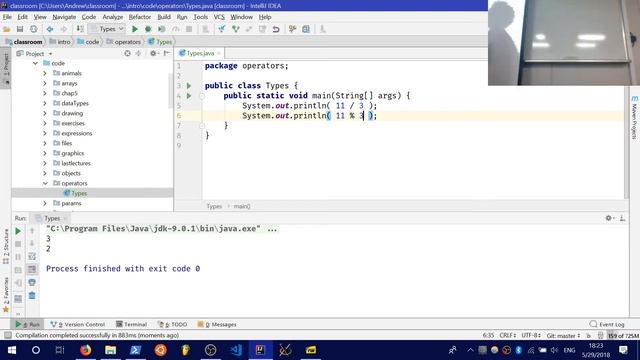Image resolution: width=640 pixels, height=360 pixels.
Task: Click the memory usage indicator 159 of 725M
Action: 623,336
